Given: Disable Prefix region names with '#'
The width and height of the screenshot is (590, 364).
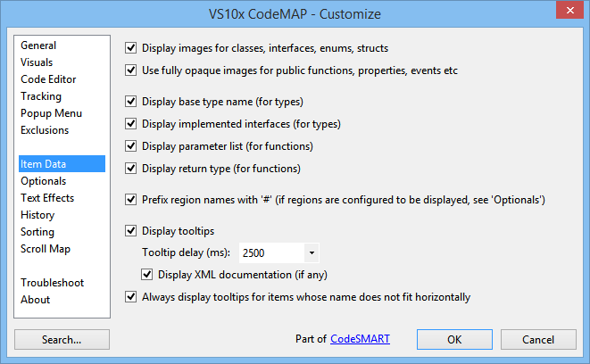Looking at the screenshot, I should [130, 200].
